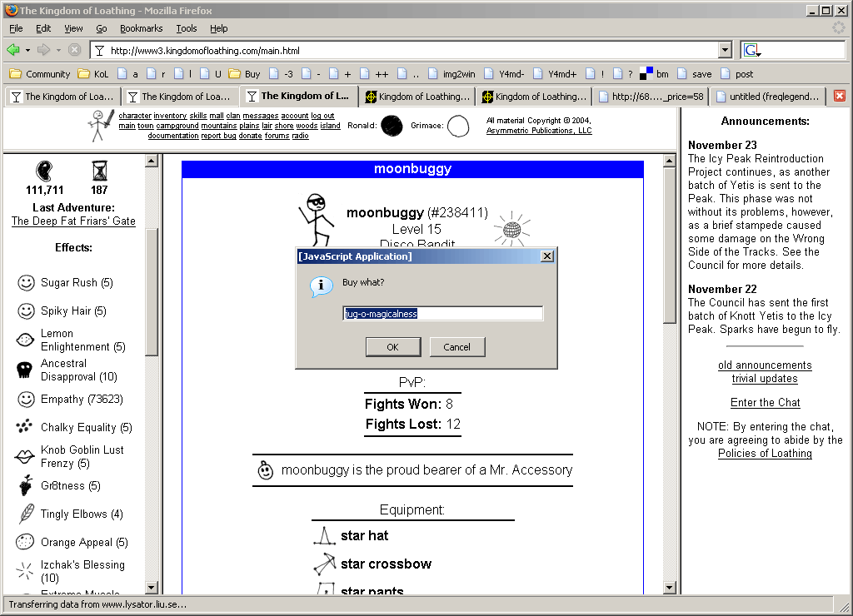Open the KoL bookmark folder
853x616 pixels.
pyautogui.click(x=93, y=74)
